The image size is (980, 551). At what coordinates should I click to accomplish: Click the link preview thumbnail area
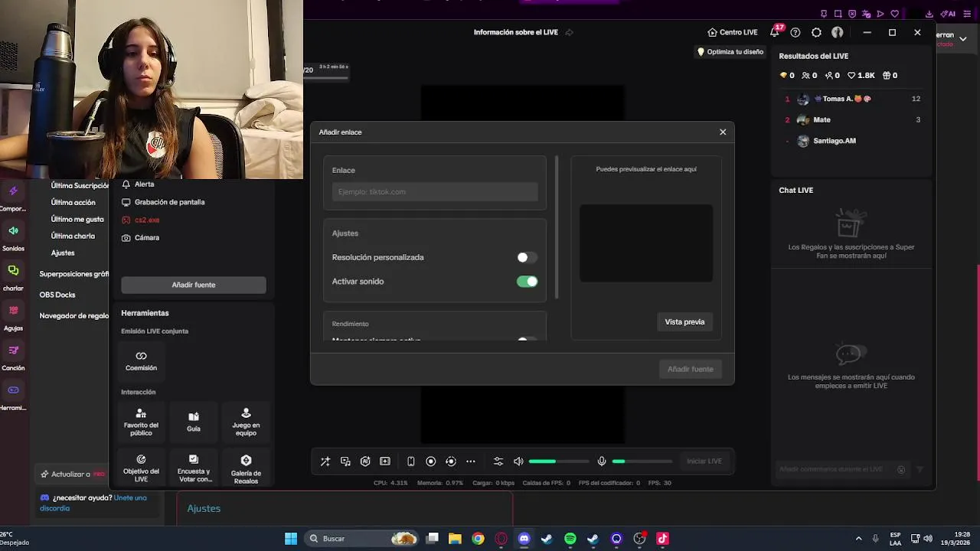point(646,243)
